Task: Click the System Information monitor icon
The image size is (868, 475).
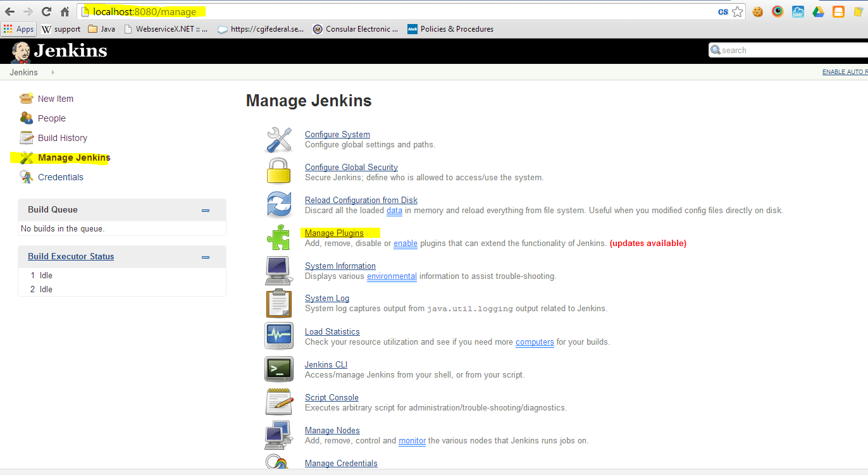Action: tap(278, 271)
